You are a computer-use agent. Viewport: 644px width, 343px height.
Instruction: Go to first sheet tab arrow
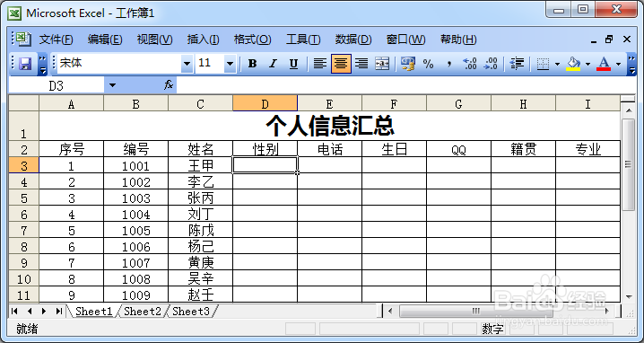[14, 311]
